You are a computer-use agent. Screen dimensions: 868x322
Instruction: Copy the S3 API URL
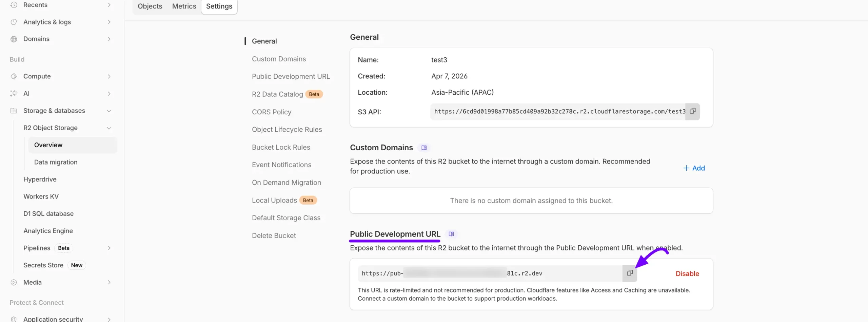(692, 111)
